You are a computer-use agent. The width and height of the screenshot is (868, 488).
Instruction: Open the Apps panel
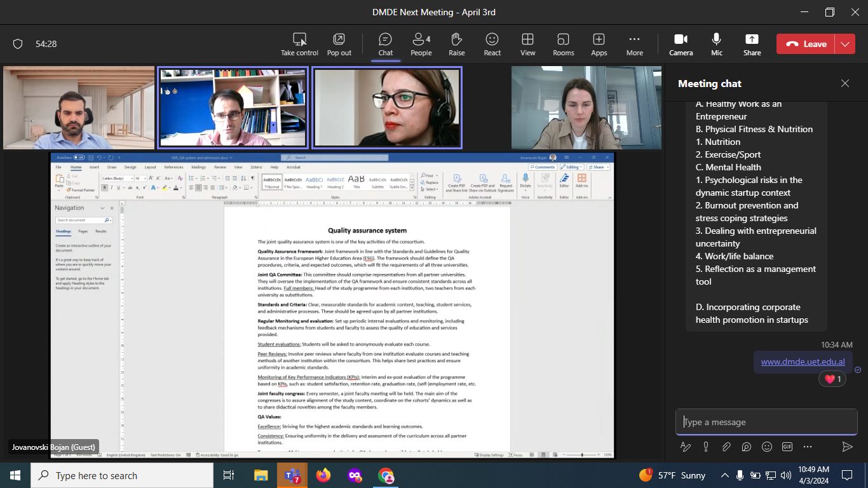tap(599, 44)
